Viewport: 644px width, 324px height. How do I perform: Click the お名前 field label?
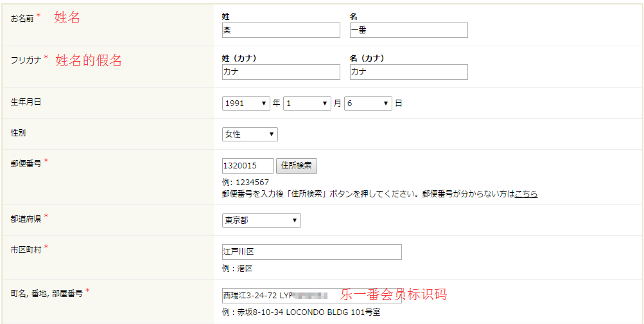pyautogui.click(x=22, y=18)
